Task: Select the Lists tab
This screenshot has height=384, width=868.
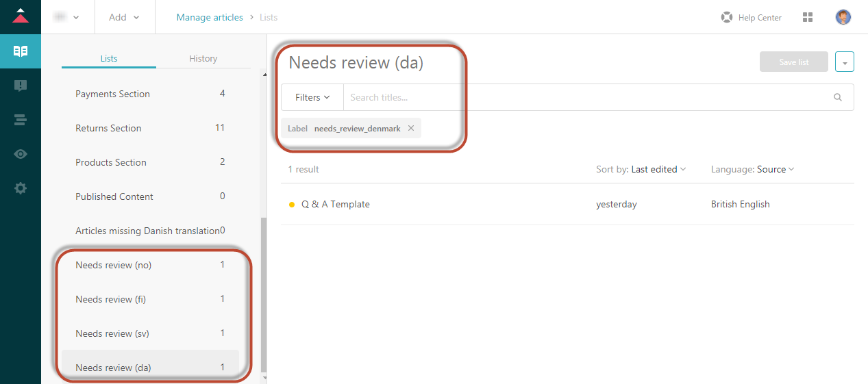Action: pos(109,58)
